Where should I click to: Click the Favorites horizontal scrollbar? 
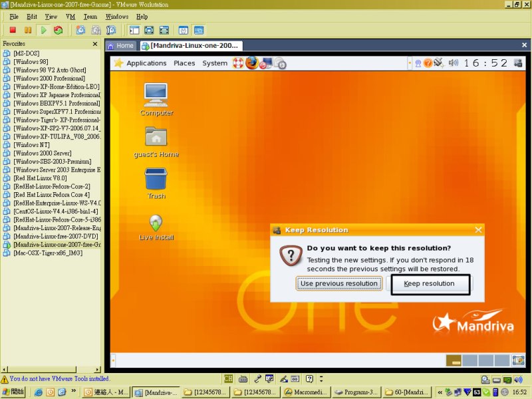point(51,369)
